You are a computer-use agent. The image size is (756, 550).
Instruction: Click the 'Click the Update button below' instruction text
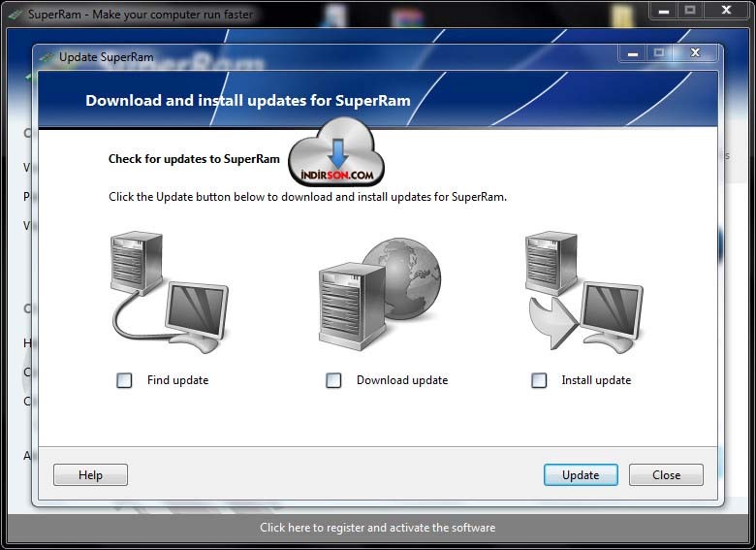click(307, 197)
